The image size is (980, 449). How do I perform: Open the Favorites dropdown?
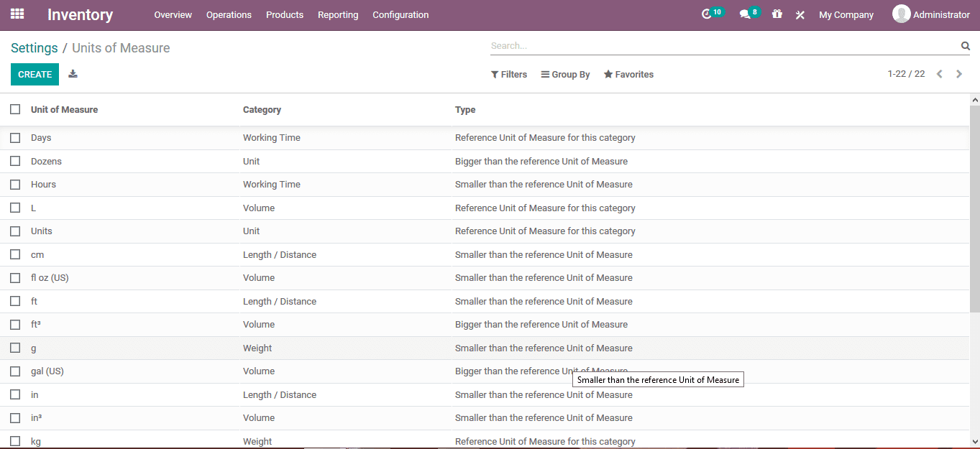pyautogui.click(x=628, y=74)
